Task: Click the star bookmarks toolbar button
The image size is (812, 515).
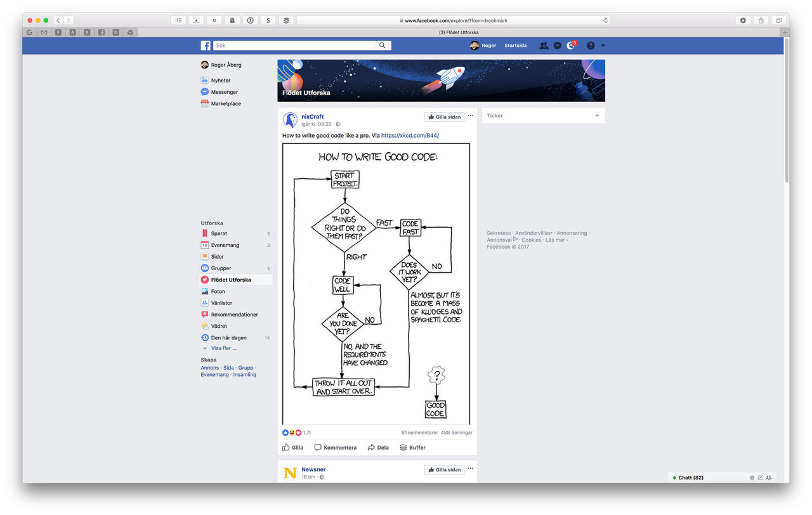Action: click(197, 20)
